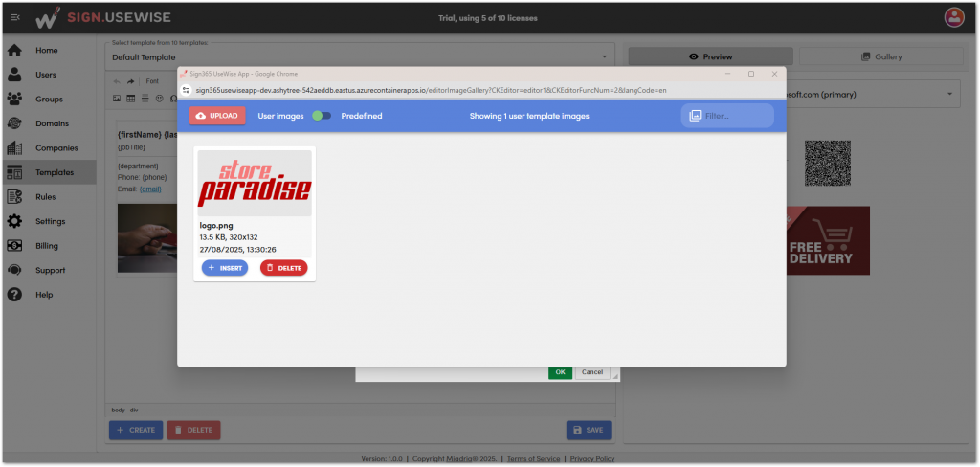Click the Help question mark icon
The image size is (980, 467).
(14, 295)
